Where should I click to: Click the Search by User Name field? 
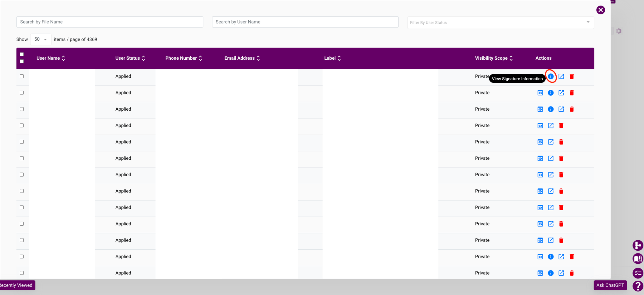click(x=305, y=22)
